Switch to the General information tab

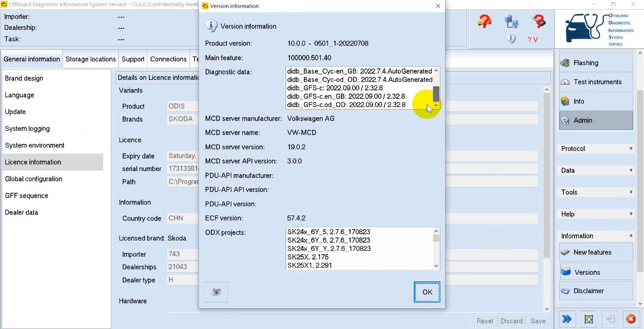point(32,59)
